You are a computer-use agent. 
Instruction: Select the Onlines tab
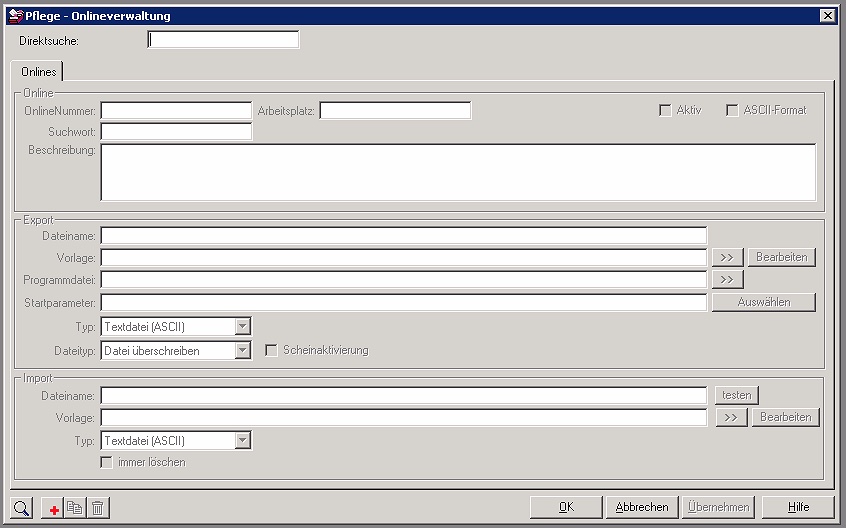(39, 72)
